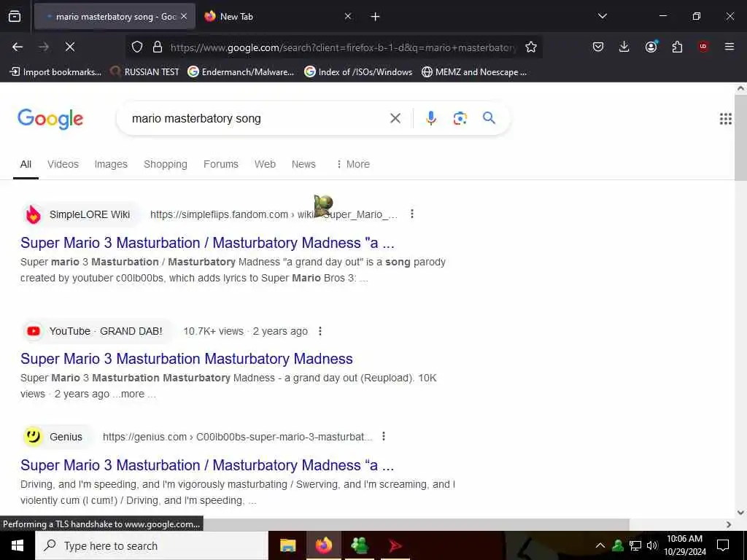
Task: Click the Firefox View icon
Action: point(15,16)
